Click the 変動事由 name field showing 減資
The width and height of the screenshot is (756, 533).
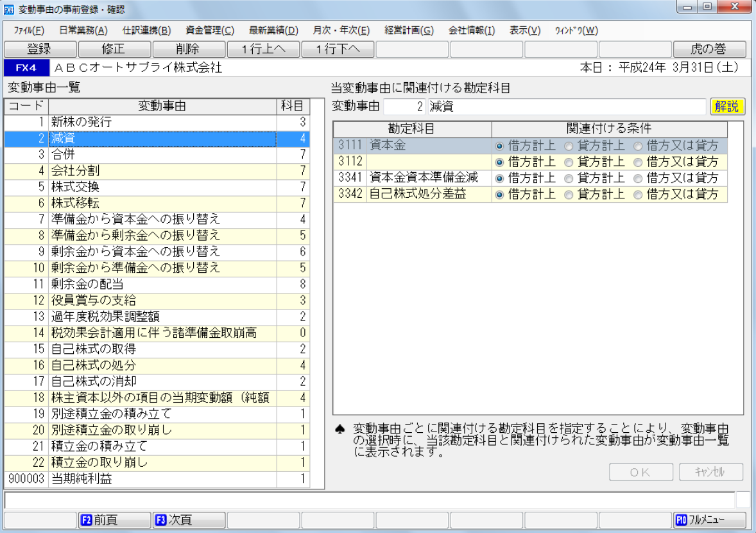[x=566, y=107]
